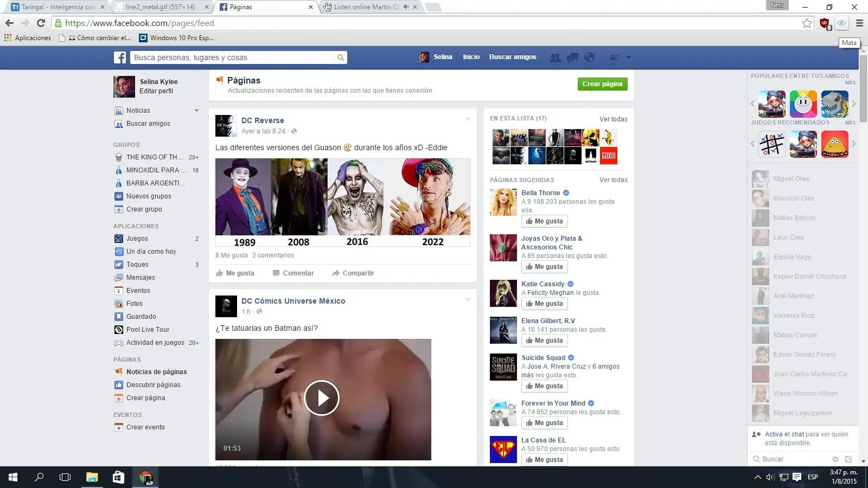Click Editar perfil under Selina Kylee

[156, 91]
